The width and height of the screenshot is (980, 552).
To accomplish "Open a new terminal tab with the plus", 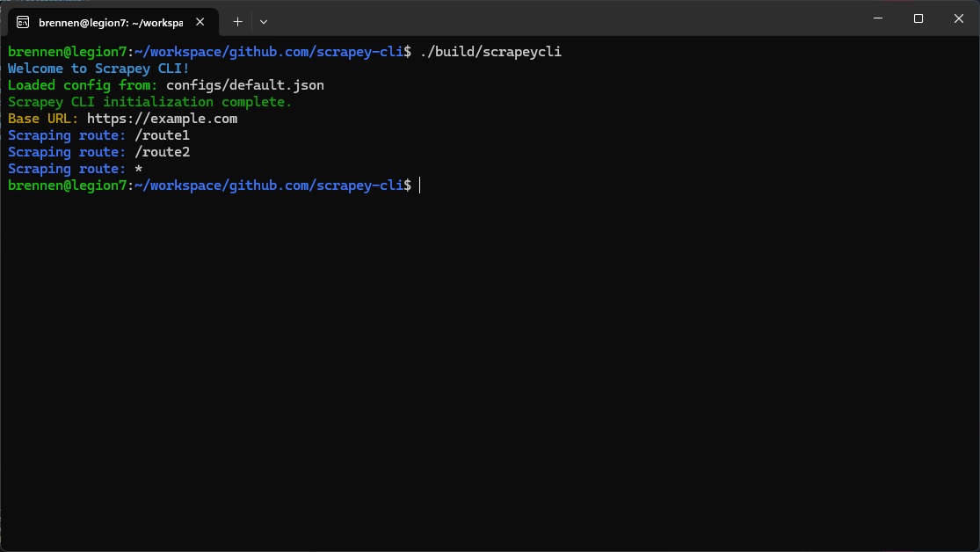I will pos(236,21).
